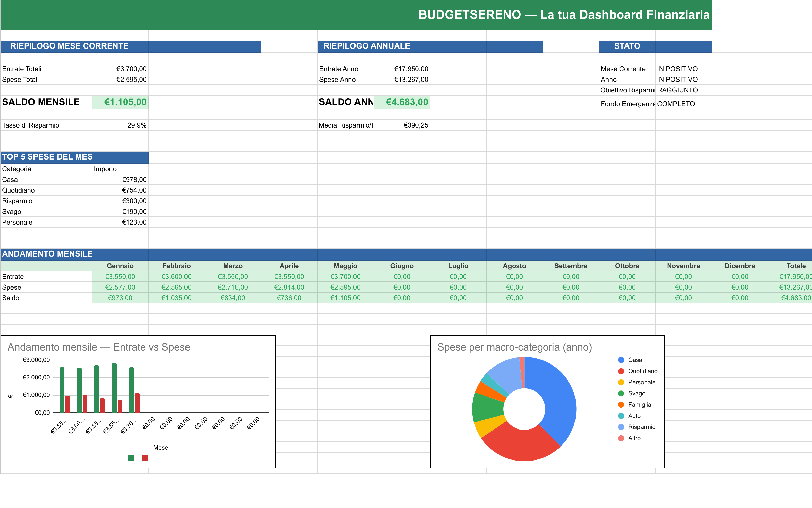Click the Saldo row label

[x=46, y=298]
